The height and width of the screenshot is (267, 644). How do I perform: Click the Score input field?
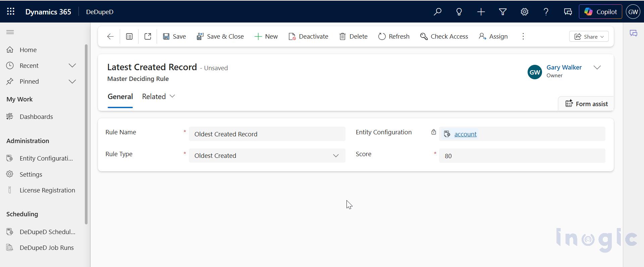click(522, 156)
